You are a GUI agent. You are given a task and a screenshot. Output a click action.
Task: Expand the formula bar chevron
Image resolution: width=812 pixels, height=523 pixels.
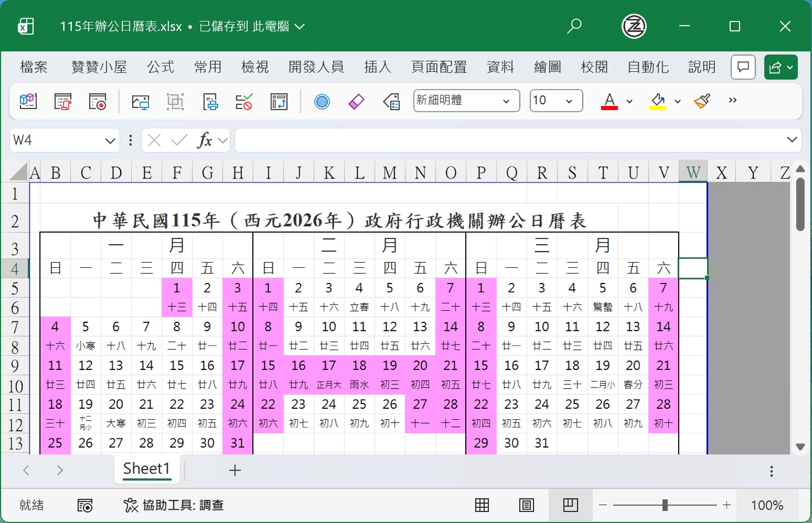coord(792,140)
